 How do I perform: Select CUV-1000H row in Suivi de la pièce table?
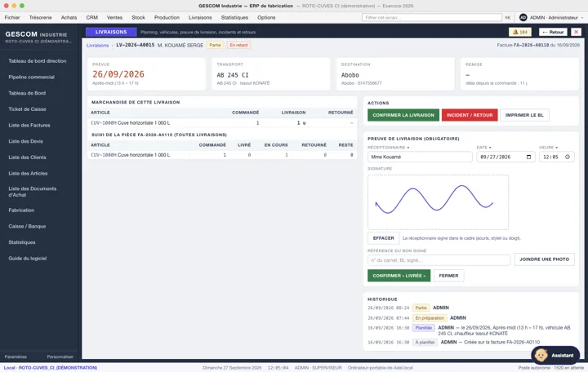tap(222, 155)
